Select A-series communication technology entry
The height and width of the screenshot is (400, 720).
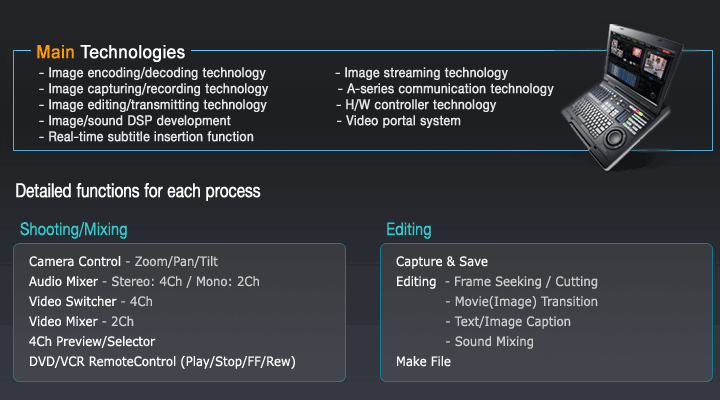pos(446,89)
